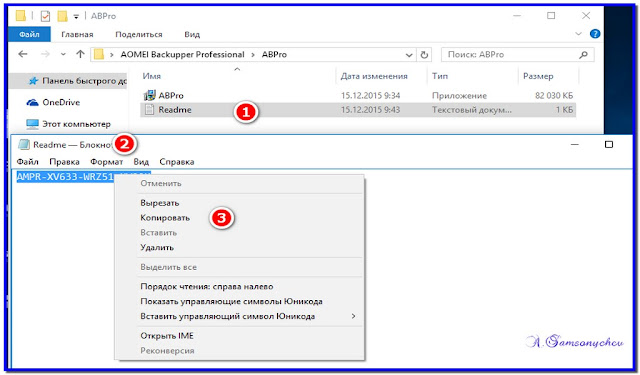Click the Readme document icon
This screenshot has height=375, width=640.
pyautogui.click(x=149, y=109)
